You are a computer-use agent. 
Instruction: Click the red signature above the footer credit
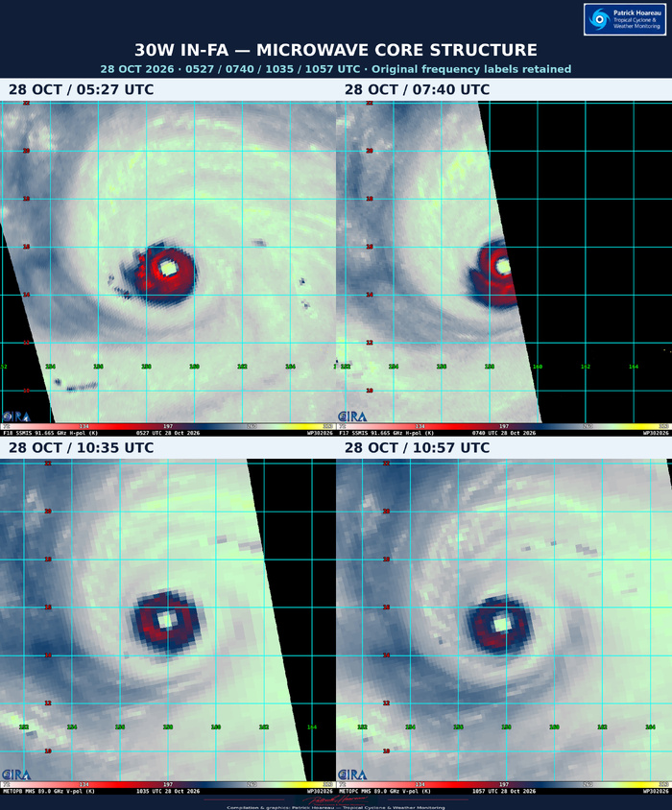pos(336,799)
